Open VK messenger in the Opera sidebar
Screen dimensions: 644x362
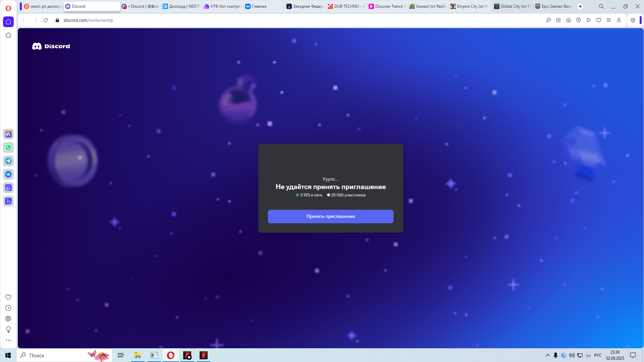pyautogui.click(x=8, y=174)
